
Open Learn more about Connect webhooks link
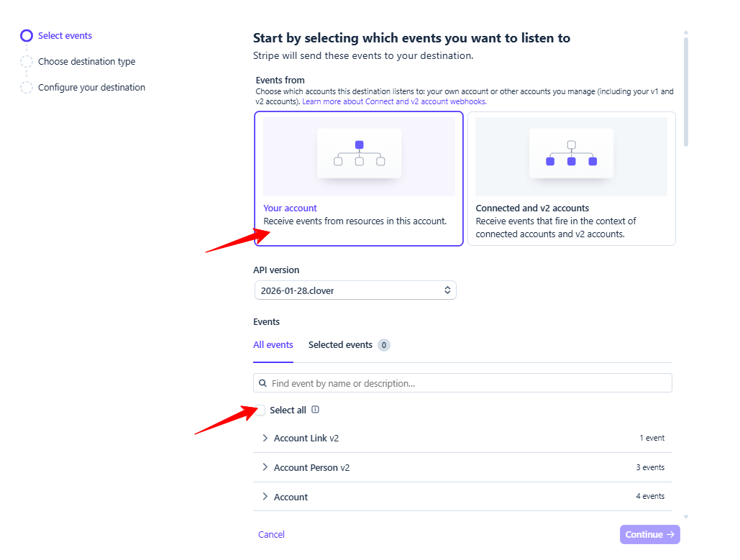394,102
